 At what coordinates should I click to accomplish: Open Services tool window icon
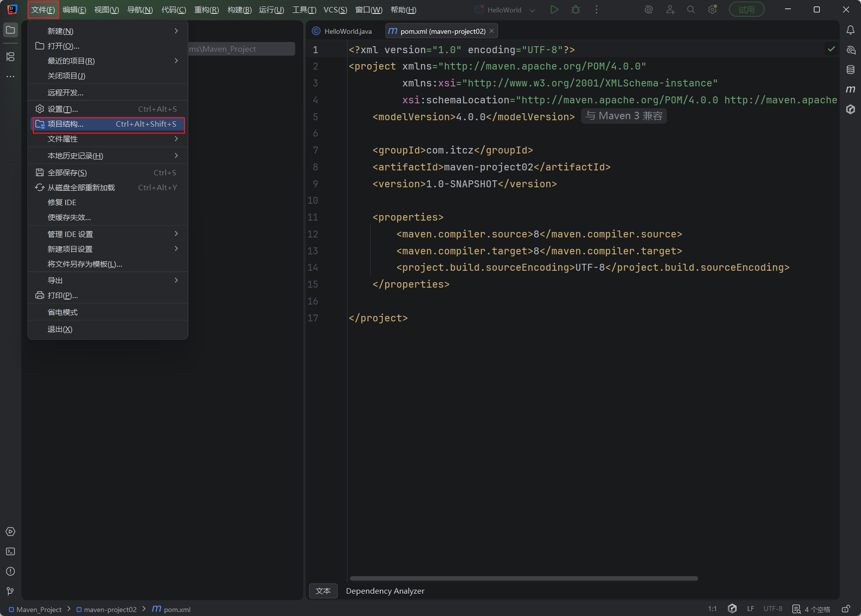click(x=10, y=532)
